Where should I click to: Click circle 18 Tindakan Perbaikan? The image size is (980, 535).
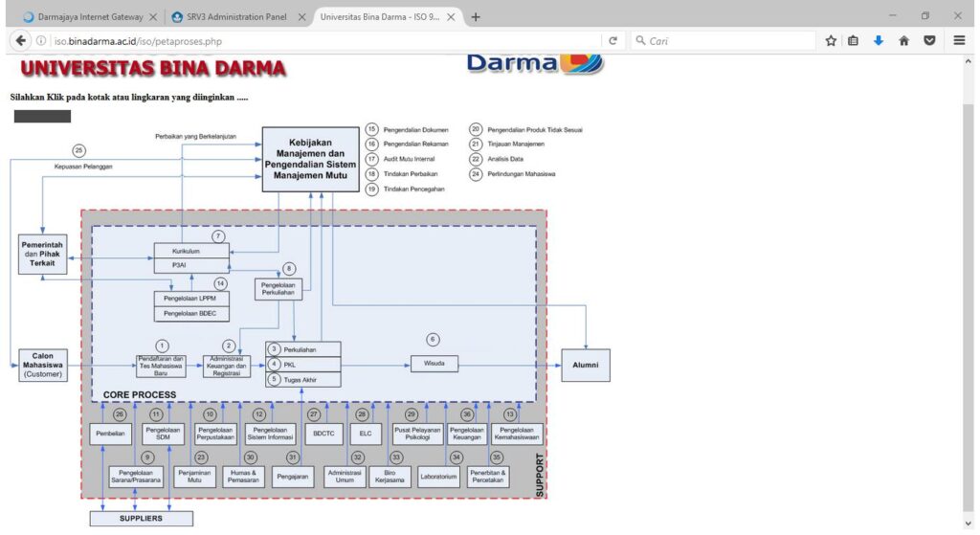[x=372, y=174]
